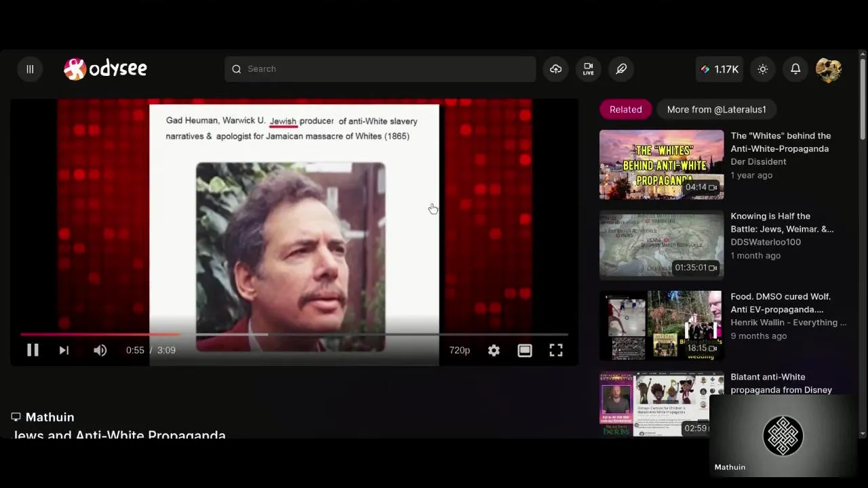Viewport: 868px width, 488px height.
Task: Open 'The "Whites" behind the' video title
Action: [781, 142]
